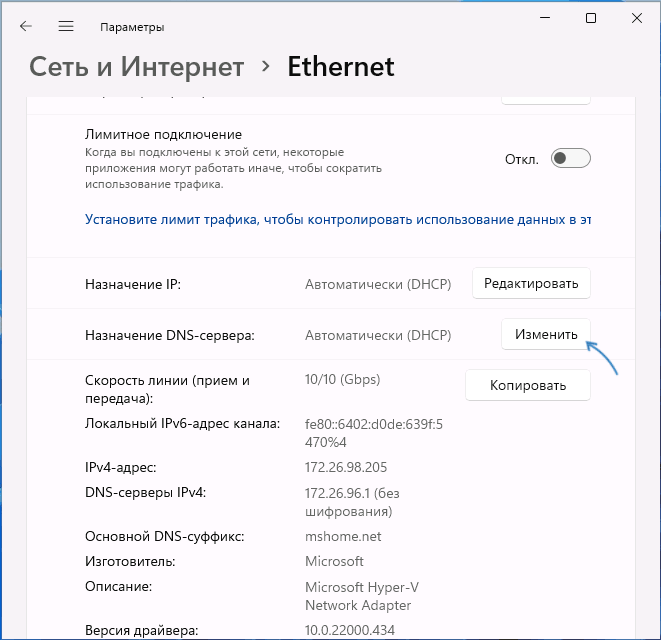Select the Скорость линии label
661x640 pixels.
[167, 389]
